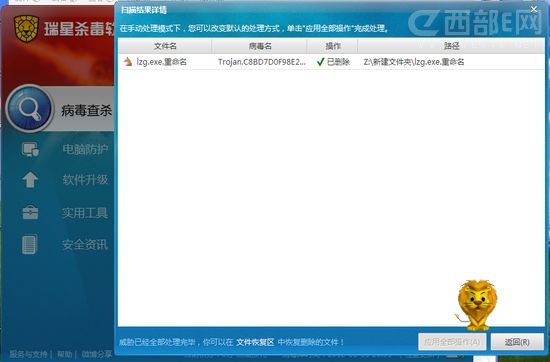Image resolution: width=550 pixels, height=362 pixels.
Task: Click the 路径 column header
Action: [451, 46]
